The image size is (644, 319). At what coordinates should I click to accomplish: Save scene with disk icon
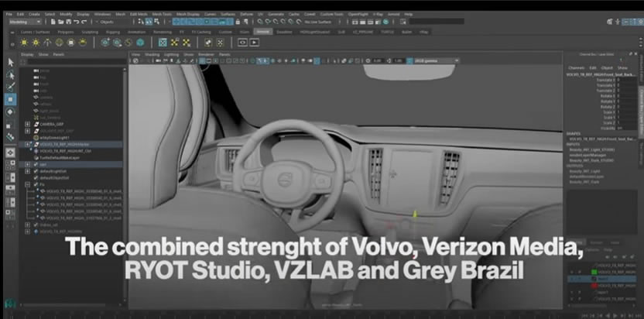[x=69, y=22]
